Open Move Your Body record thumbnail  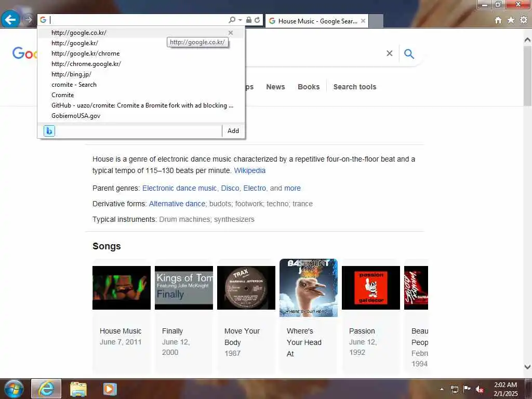click(x=246, y=288)
